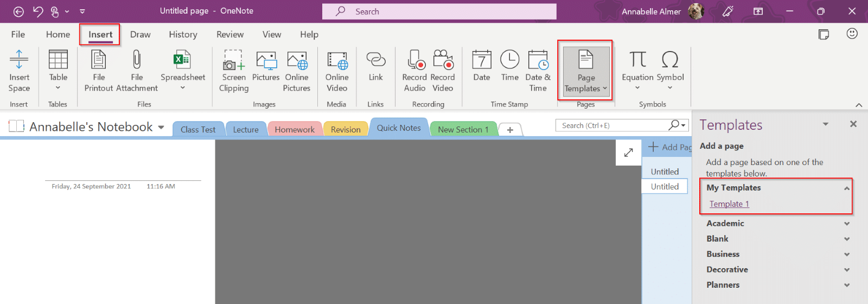
Task: Switch to the Draw ribbon tab
Action: (x=140, y=34)
